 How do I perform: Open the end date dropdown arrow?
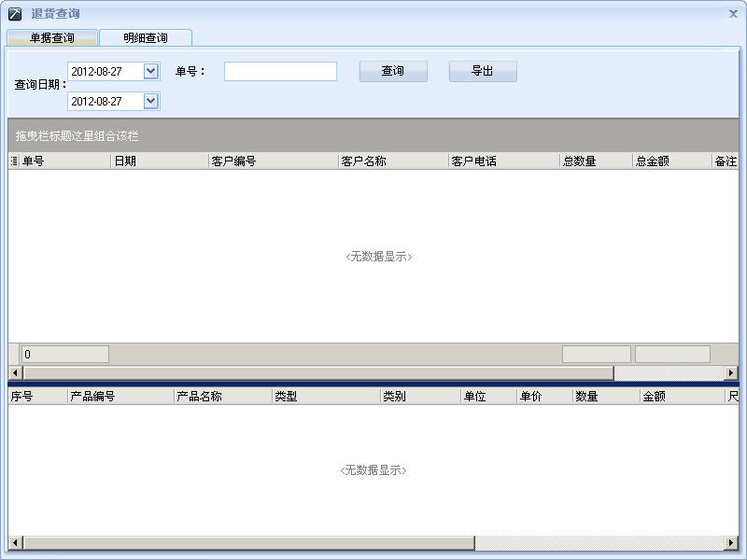coord(151,101)
